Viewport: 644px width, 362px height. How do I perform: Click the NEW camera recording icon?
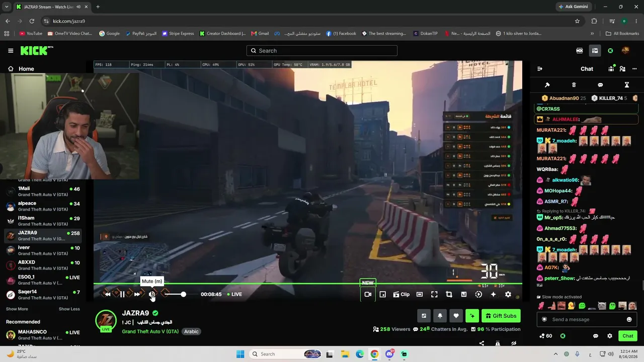point(368,294)
